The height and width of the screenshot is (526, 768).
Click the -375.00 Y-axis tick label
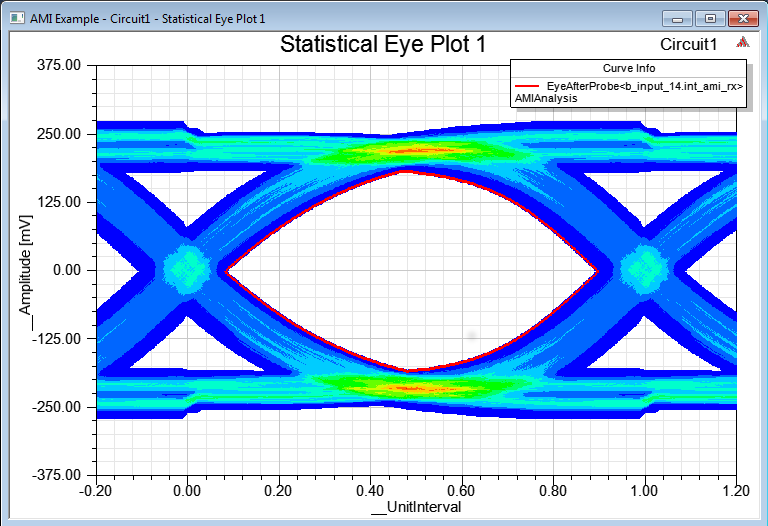(x=56, y=475)
